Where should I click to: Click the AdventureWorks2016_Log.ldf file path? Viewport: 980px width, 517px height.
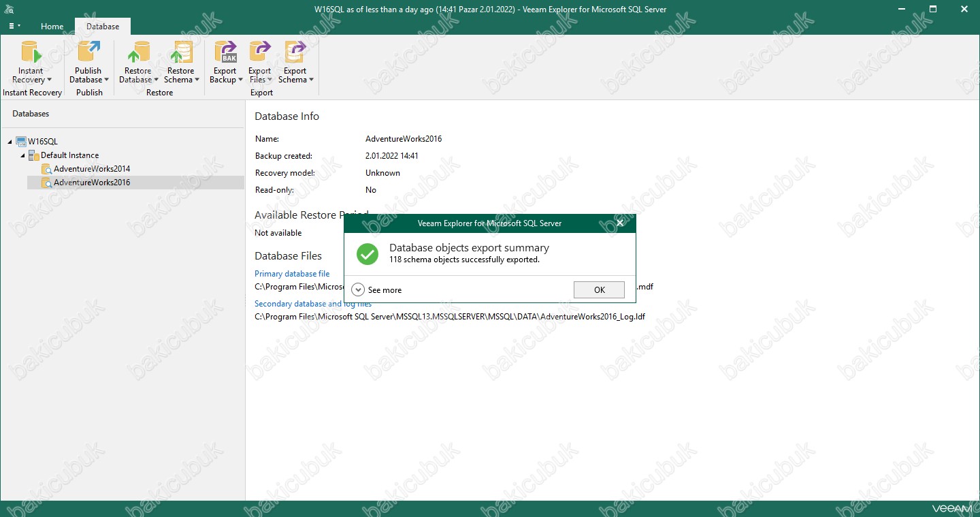pos(450,317)
